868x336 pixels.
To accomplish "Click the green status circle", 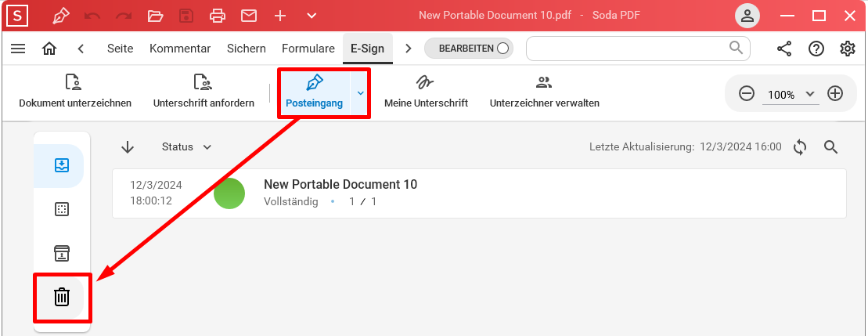I will click(229, 193).
